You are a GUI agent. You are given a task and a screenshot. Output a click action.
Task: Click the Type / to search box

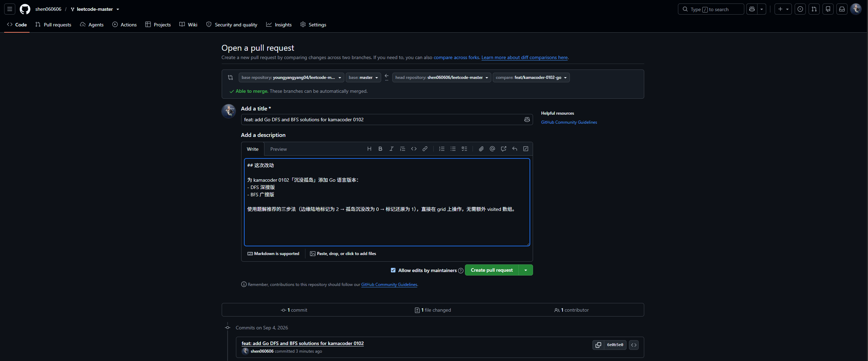[711, 9]
